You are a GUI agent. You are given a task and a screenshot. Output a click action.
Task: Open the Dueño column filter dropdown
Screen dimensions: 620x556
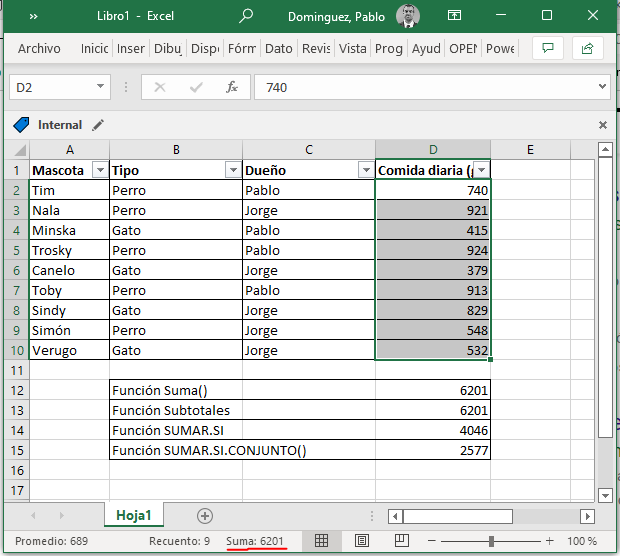(x=366, y=170)
